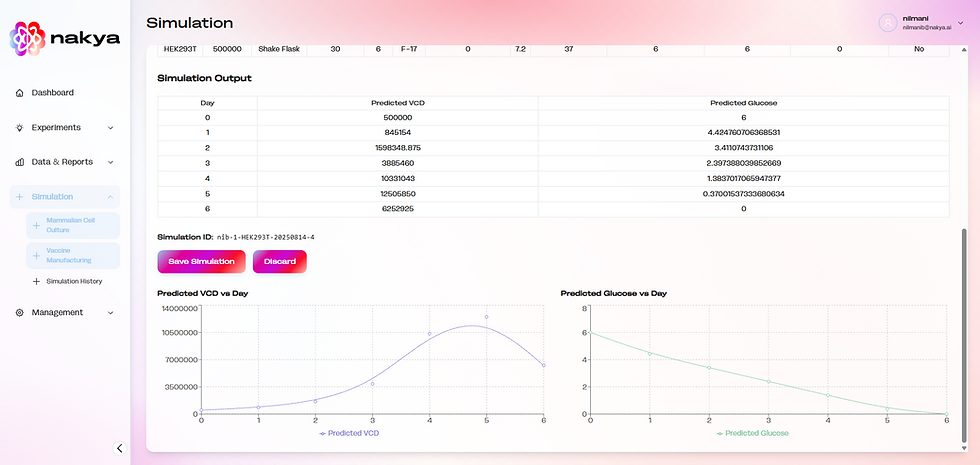Click the 12505850 VCD cell
The image size is (980, 465).
coord(398,194)
